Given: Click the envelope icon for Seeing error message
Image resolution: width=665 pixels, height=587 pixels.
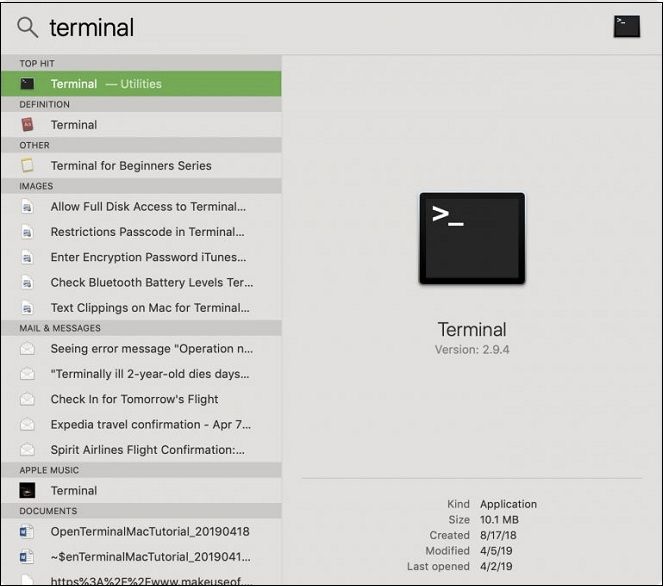Looking at the screenshot, I should (27, 349).
